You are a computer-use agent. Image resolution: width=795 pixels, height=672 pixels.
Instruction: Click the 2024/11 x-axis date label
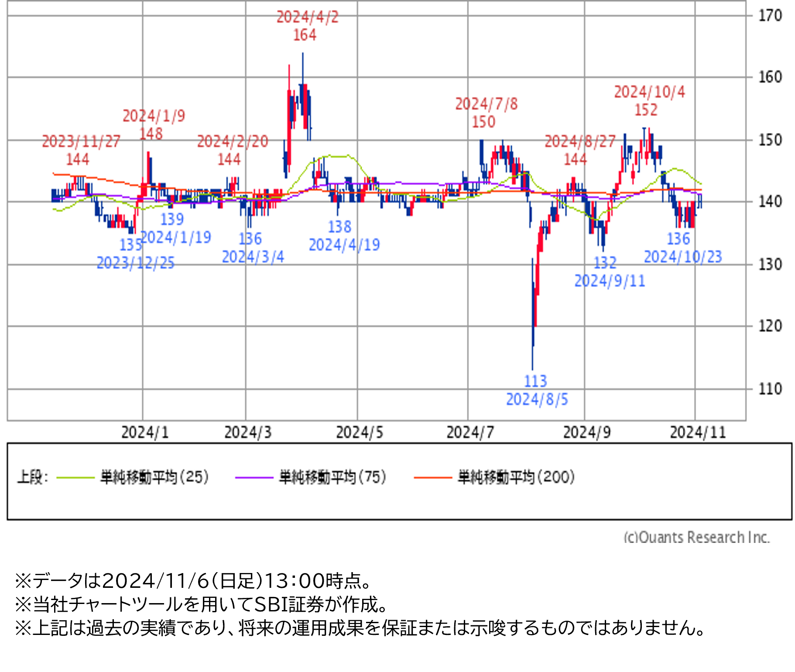coord(698,433)
